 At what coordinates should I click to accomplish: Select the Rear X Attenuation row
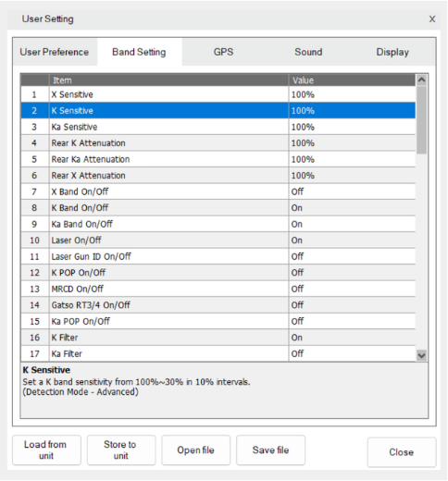[218, 175]
